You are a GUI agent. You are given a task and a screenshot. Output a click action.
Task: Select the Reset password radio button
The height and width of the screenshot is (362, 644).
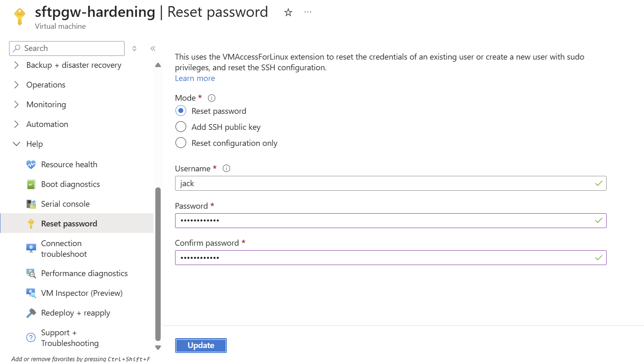(x=181, y=111)
